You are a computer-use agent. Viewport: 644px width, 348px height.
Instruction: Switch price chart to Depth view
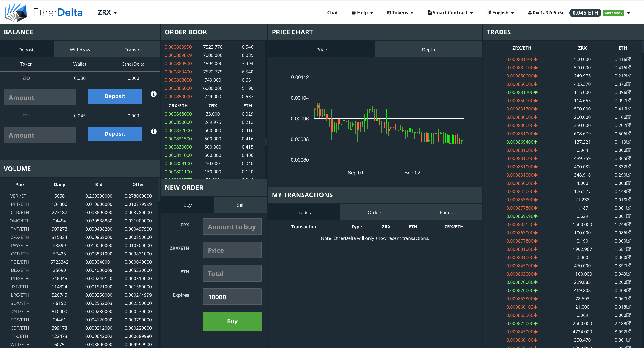click(x=428, y=50)
